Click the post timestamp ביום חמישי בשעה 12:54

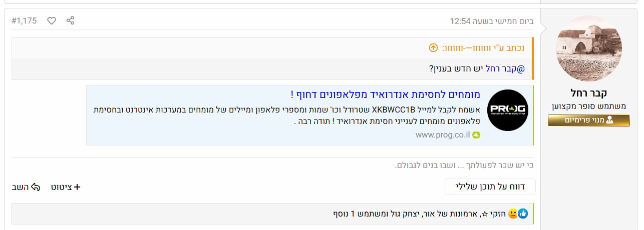(491, 21)
